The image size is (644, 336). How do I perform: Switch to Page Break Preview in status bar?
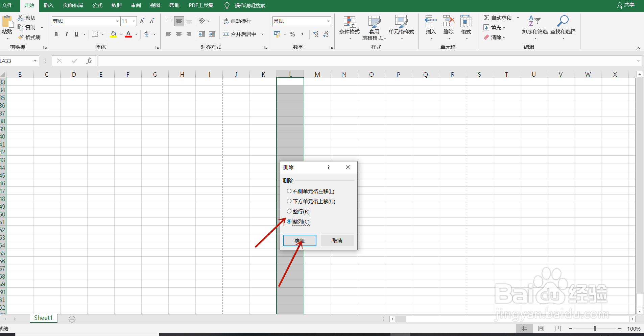(558, 329)
